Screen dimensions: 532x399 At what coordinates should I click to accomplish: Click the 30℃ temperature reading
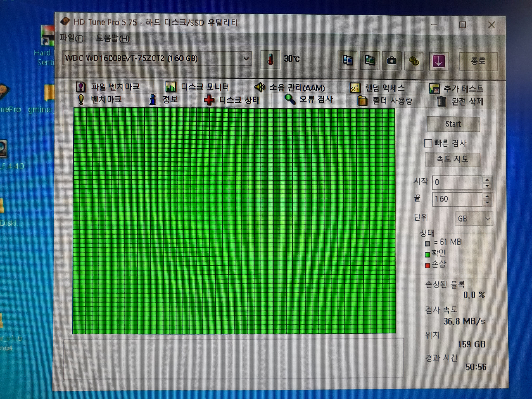292,59
